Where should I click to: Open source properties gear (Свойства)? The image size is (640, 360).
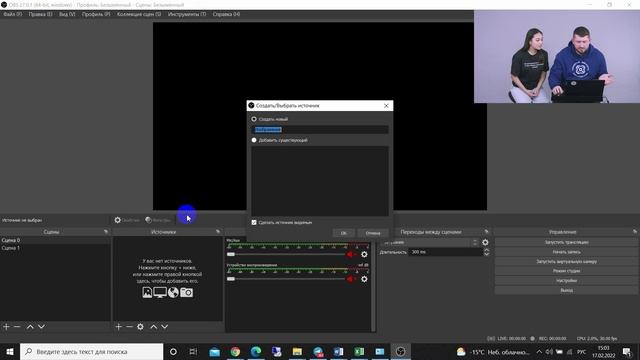tap(127, 220)
